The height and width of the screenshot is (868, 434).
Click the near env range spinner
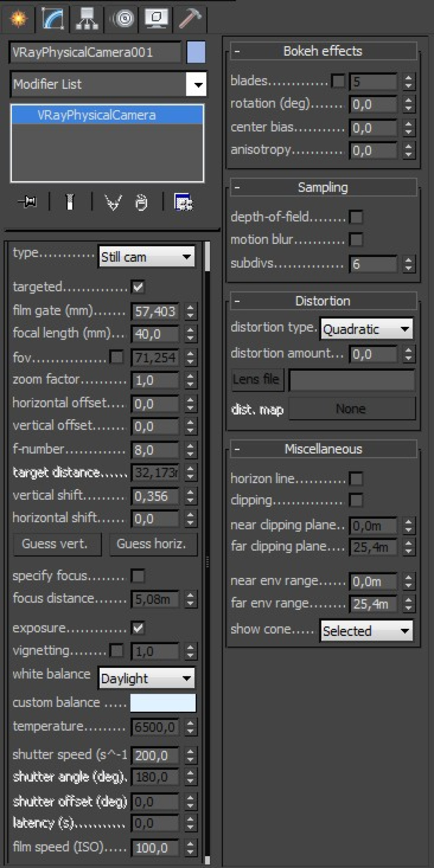(408, 581)
